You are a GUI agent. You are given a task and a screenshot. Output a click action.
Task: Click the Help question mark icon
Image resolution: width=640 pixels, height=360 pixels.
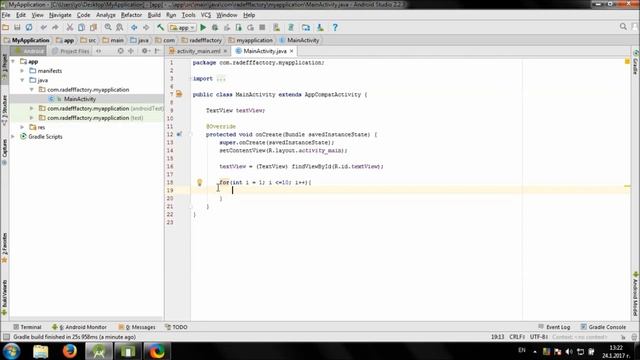tap(335, 27)
